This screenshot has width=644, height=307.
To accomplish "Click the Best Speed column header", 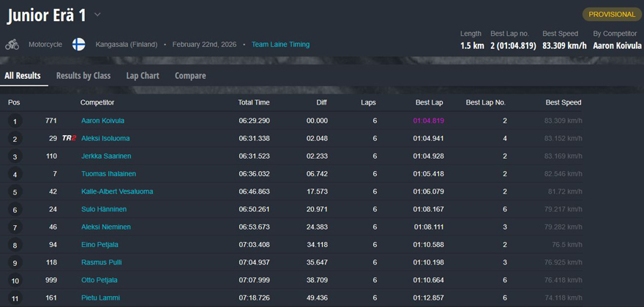I will coord(563,102).
